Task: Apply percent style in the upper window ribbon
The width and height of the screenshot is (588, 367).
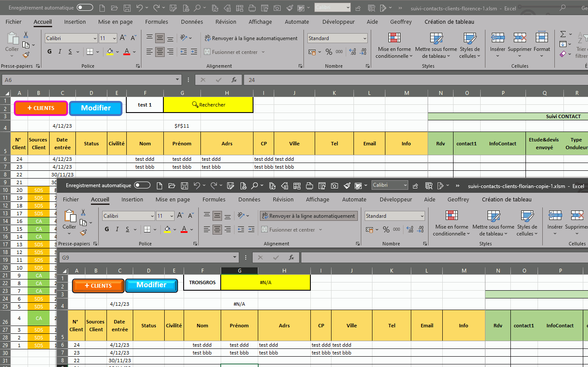Action: pos(329,52)
